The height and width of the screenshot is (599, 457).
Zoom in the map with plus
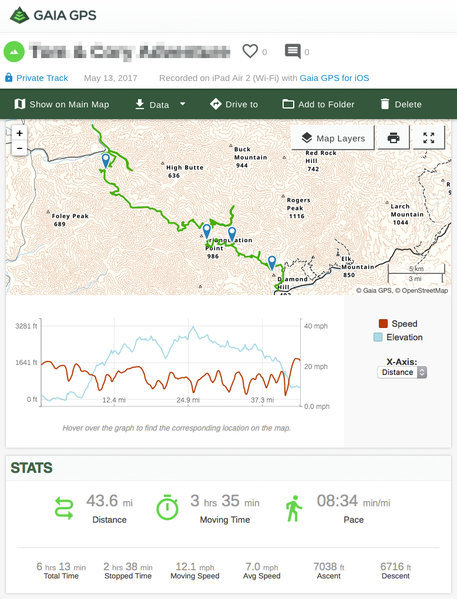coord(19,133)
